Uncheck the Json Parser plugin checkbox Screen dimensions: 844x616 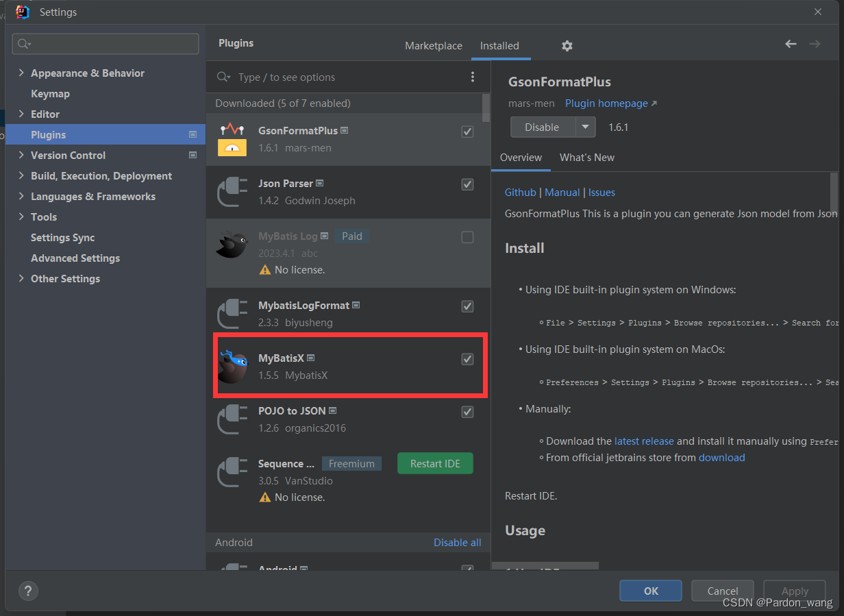point(467,184)
